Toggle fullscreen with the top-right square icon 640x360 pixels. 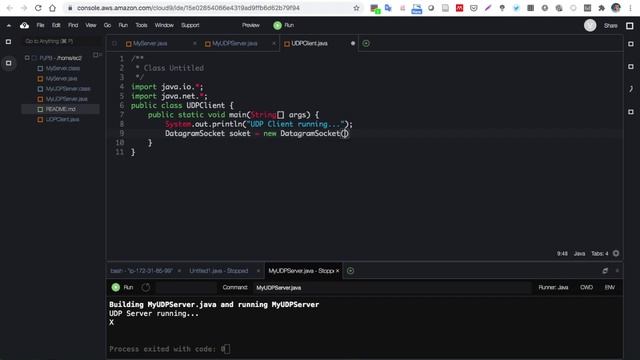click(630, 26)
